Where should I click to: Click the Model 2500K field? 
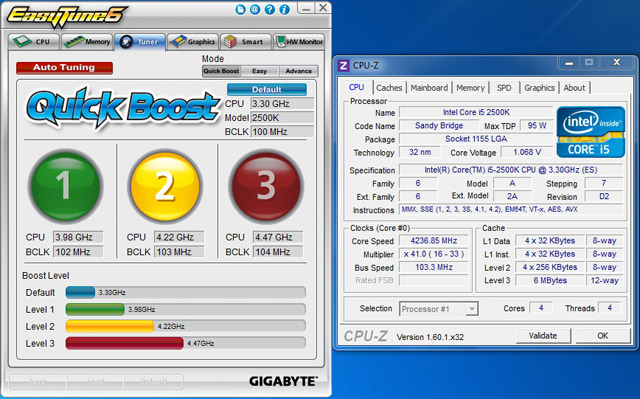pyautogui.click(x=282, y=117)
